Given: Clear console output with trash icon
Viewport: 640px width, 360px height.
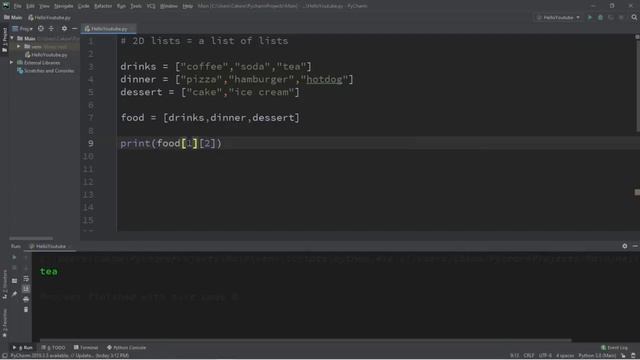Looking at the screenshot, I should (26, 310).
